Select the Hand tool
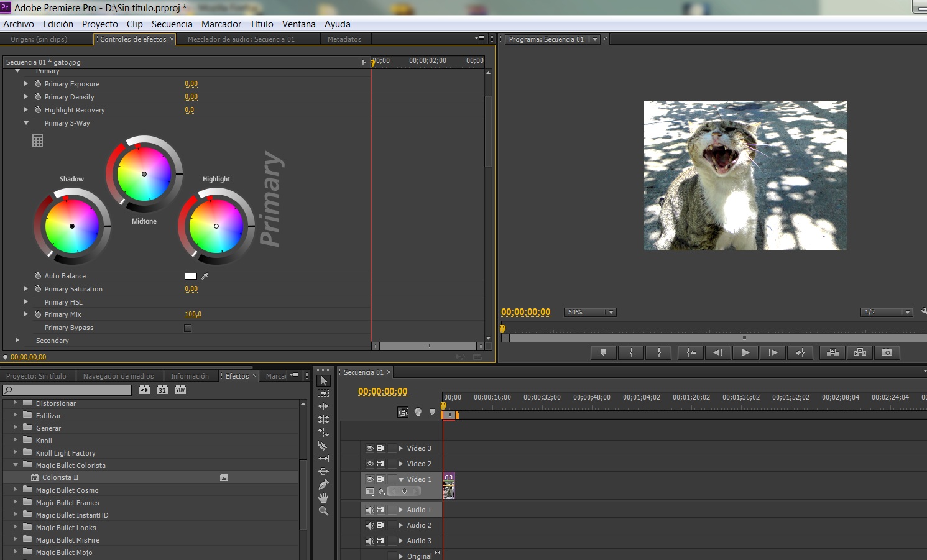The height and width of the screenshot is (560, 927). (323, 498)
